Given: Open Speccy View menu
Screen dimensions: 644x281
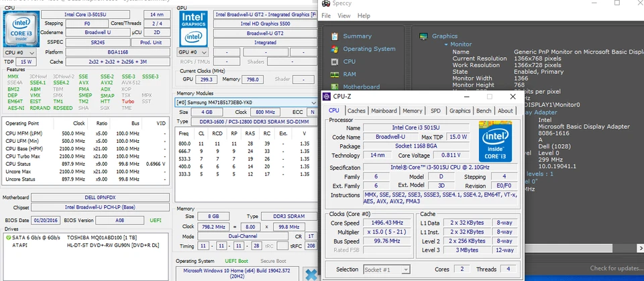Looking at the screenshot, I should pos(344,15).
